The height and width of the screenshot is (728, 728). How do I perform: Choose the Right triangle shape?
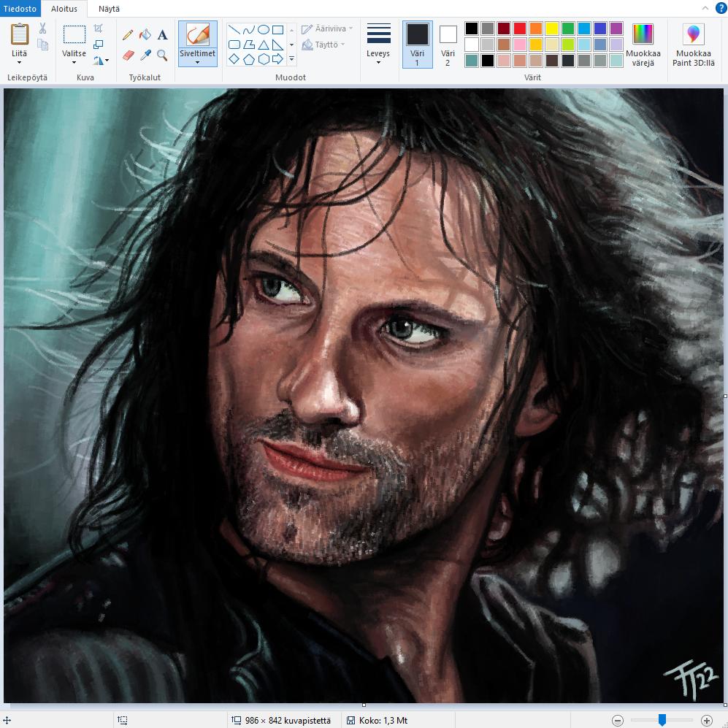click(x=277, y=45)
